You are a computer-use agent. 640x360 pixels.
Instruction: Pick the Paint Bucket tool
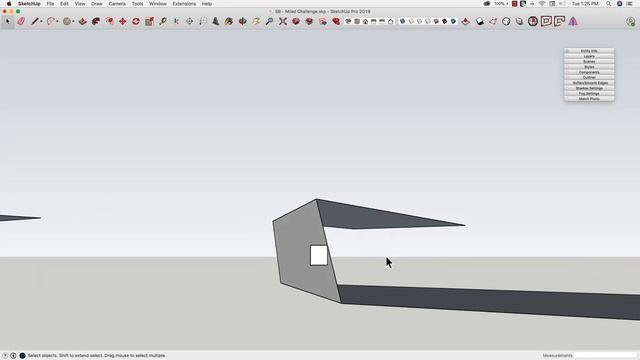[229, 21]
